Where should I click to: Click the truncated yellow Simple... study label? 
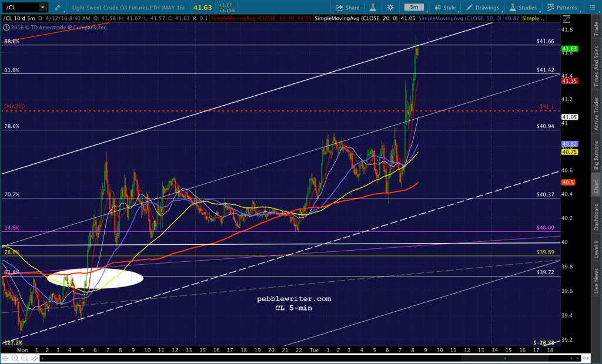tap(533, 18)
